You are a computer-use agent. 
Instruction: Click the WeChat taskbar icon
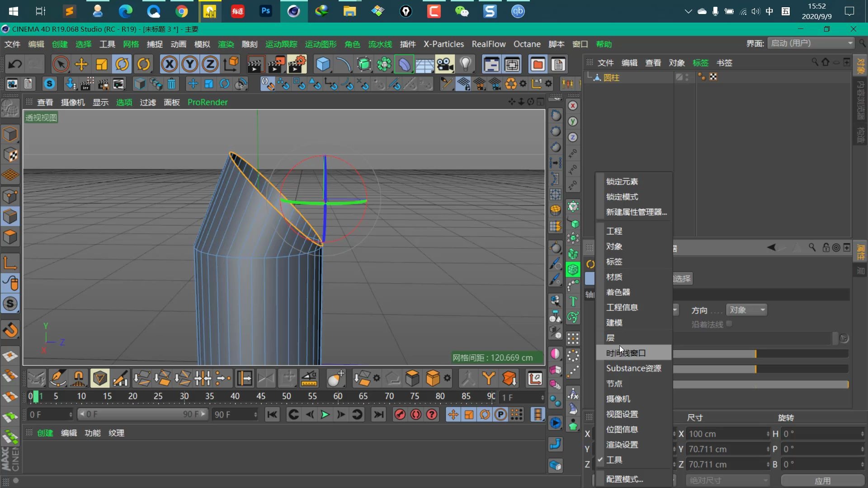coord(462,11)
